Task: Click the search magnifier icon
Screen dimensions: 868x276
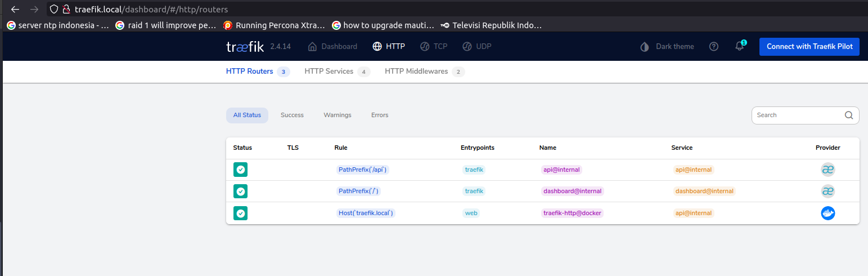Action: 849,115
